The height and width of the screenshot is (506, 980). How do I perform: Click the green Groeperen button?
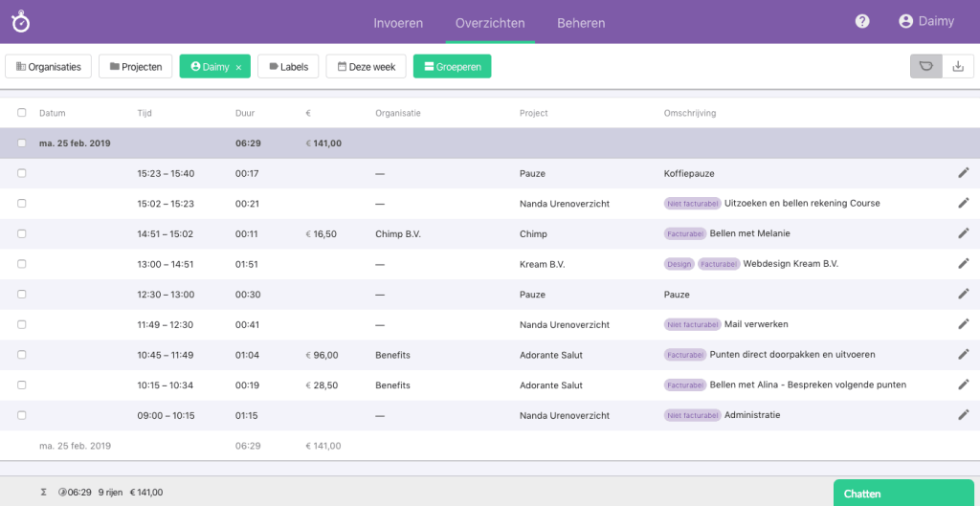click(x=452, y=66)
